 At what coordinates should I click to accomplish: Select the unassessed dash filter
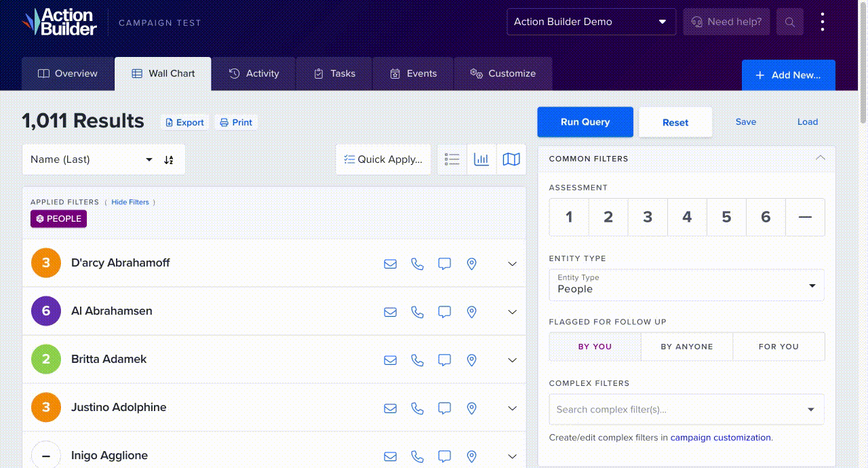point(805,217)
